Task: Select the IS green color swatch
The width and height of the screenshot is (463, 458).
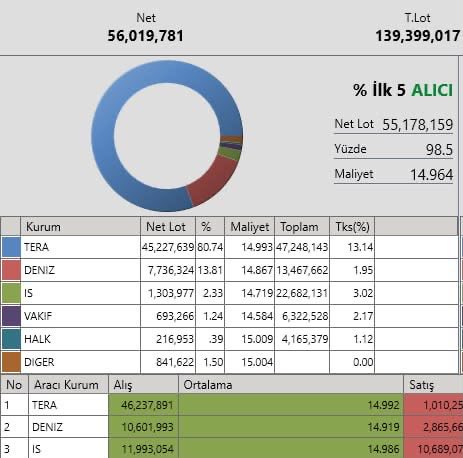Action: (11, 293)
